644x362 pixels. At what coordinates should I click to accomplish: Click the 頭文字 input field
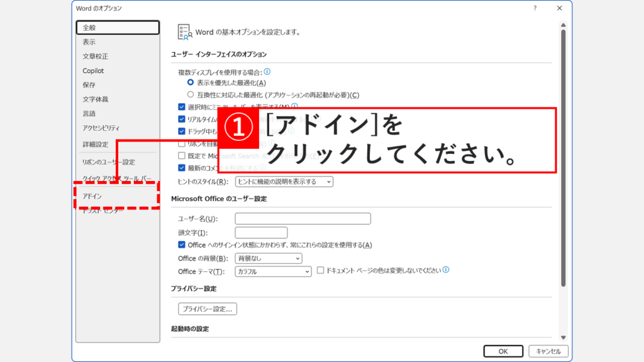(261, 233)
